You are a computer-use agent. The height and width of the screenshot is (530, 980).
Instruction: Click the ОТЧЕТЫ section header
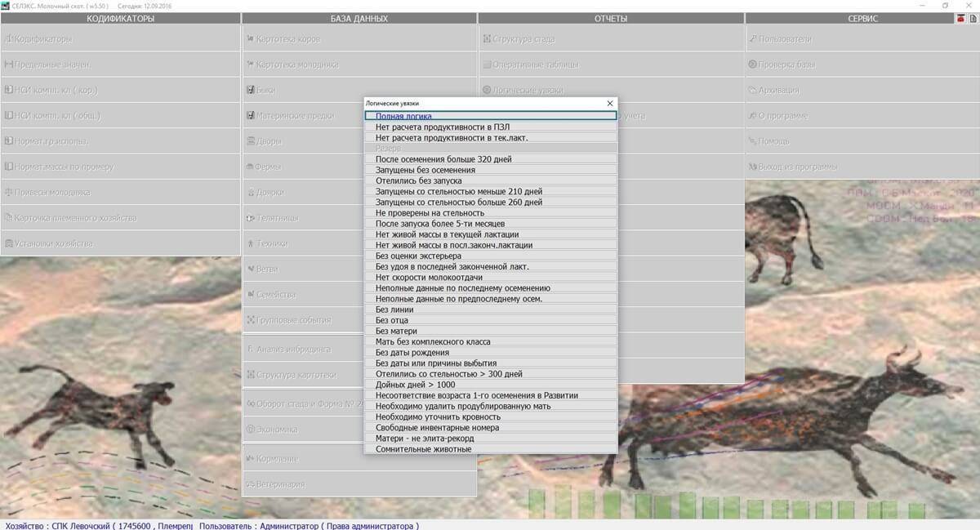click(x=611, y=19)
